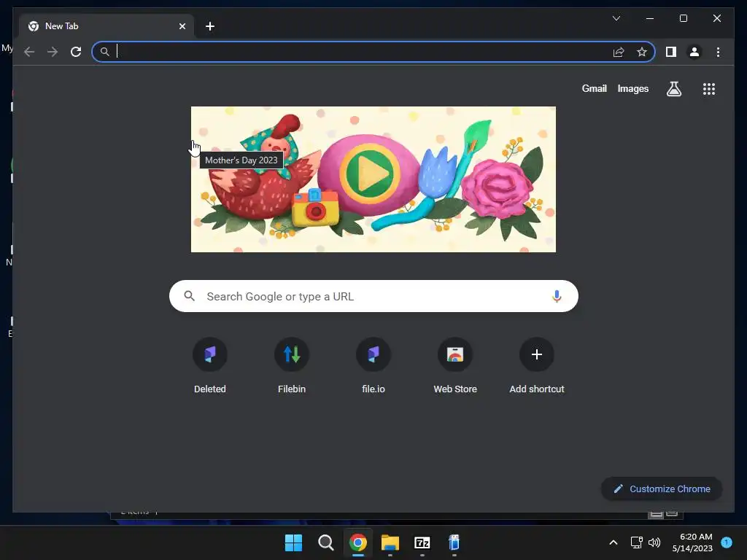Open Gmail link

pos(594,88)
